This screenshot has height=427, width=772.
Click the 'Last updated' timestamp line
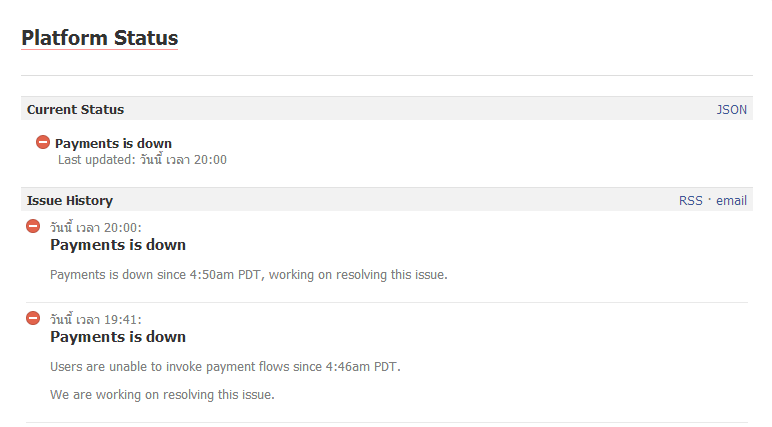[x=142, y=159]
